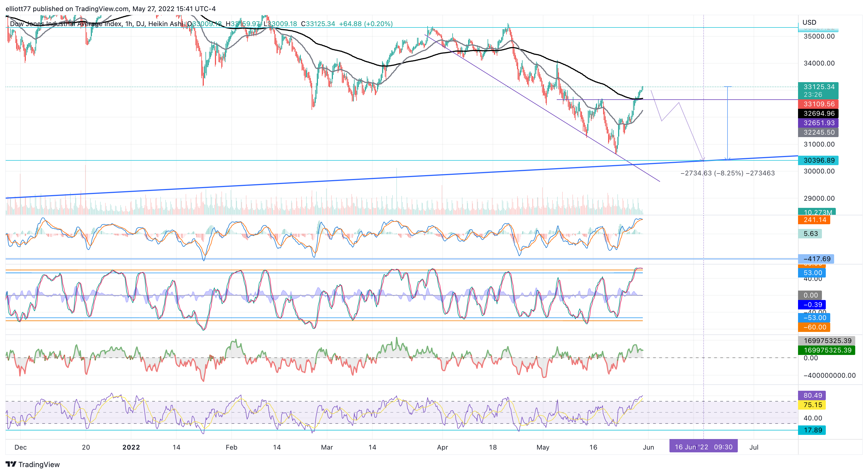Click the TradingView wordmark beside the logo

point(39,465)
